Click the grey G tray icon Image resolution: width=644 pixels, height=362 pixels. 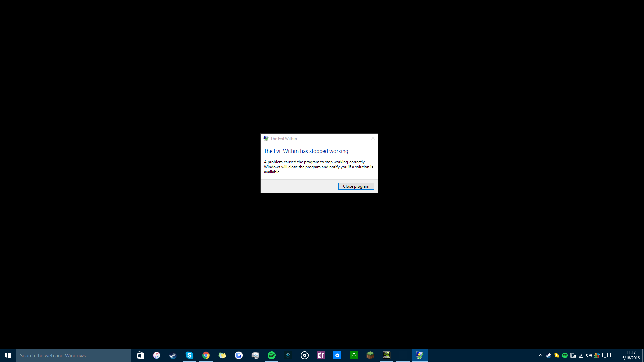(x=573, y=355)
